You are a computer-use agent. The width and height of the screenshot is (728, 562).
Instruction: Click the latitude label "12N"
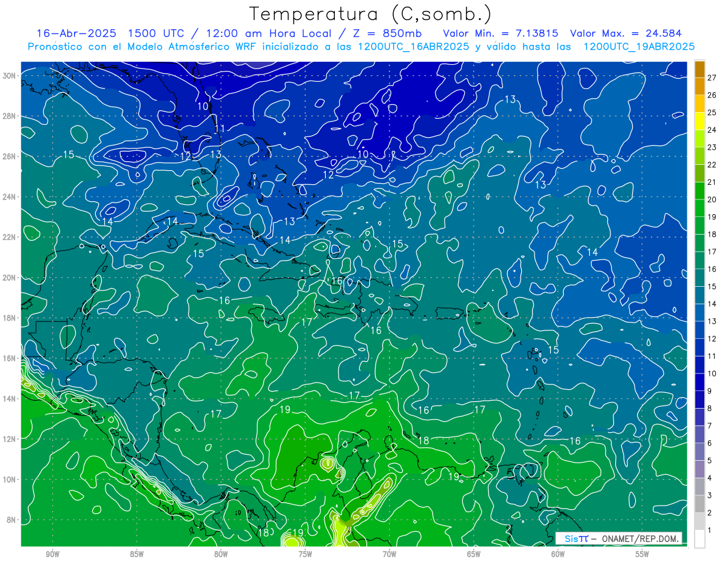click(x=9, y=439)
